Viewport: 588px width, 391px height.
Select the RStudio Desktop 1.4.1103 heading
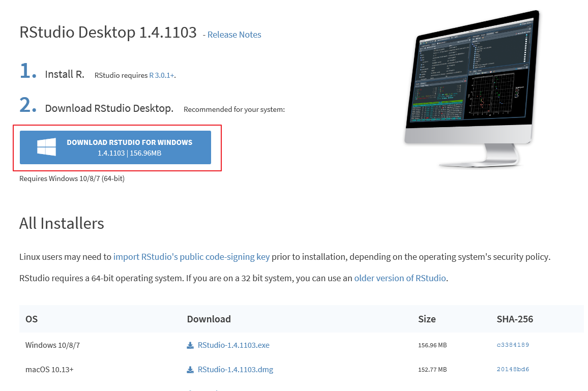click(x=108, y=32)
